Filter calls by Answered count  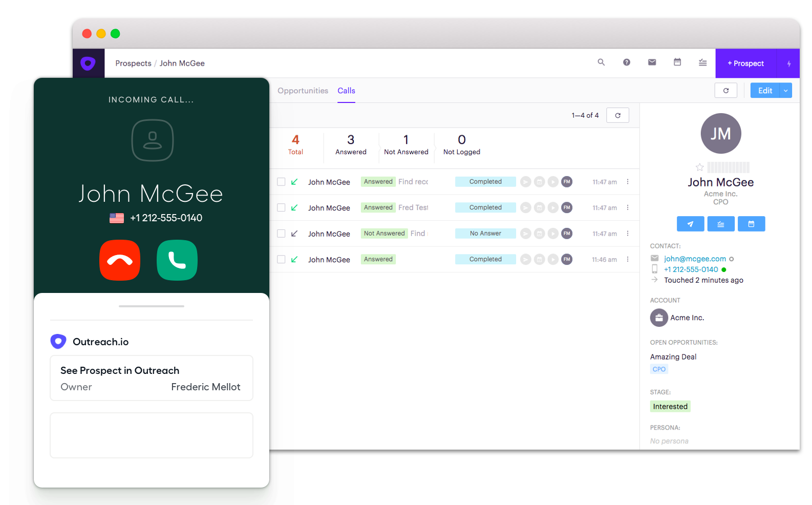[x=351, y=145]
